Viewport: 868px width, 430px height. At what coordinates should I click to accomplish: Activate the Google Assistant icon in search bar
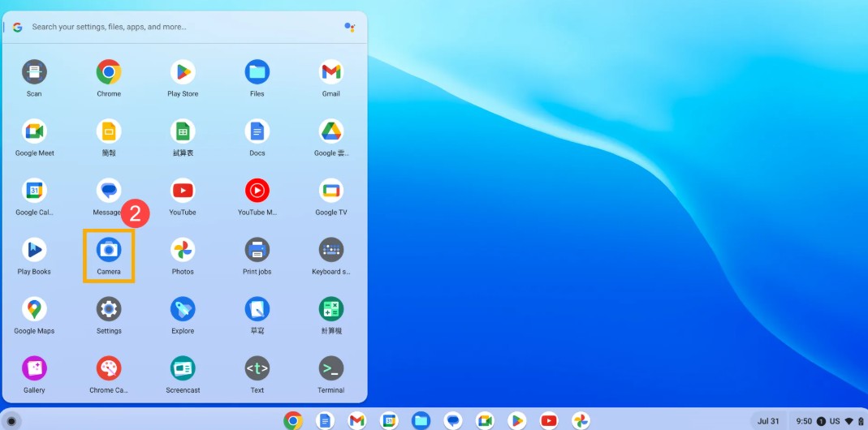click(x=349, y=27)
